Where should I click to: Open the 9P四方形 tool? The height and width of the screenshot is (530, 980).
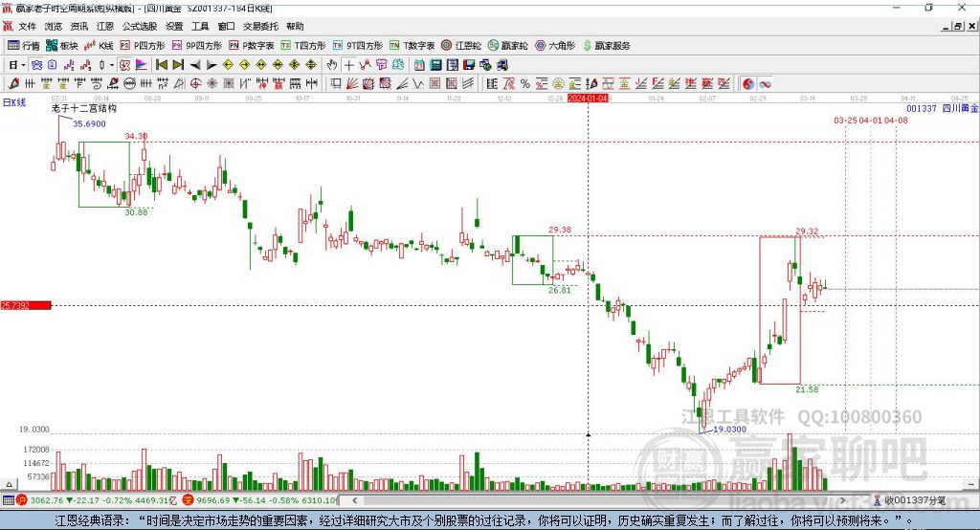197,46
